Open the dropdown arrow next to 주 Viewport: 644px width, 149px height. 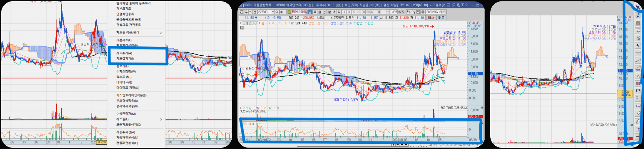(x=250, y=12)
